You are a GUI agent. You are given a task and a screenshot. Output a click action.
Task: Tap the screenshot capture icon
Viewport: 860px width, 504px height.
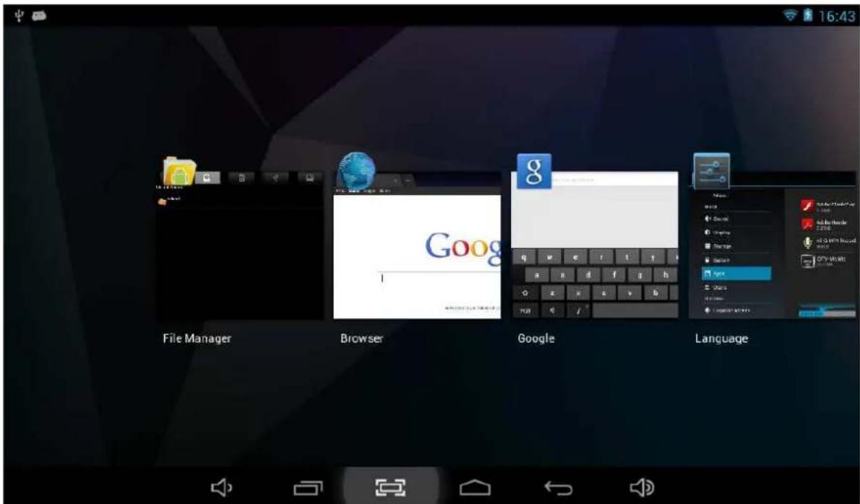pos(391,487)
